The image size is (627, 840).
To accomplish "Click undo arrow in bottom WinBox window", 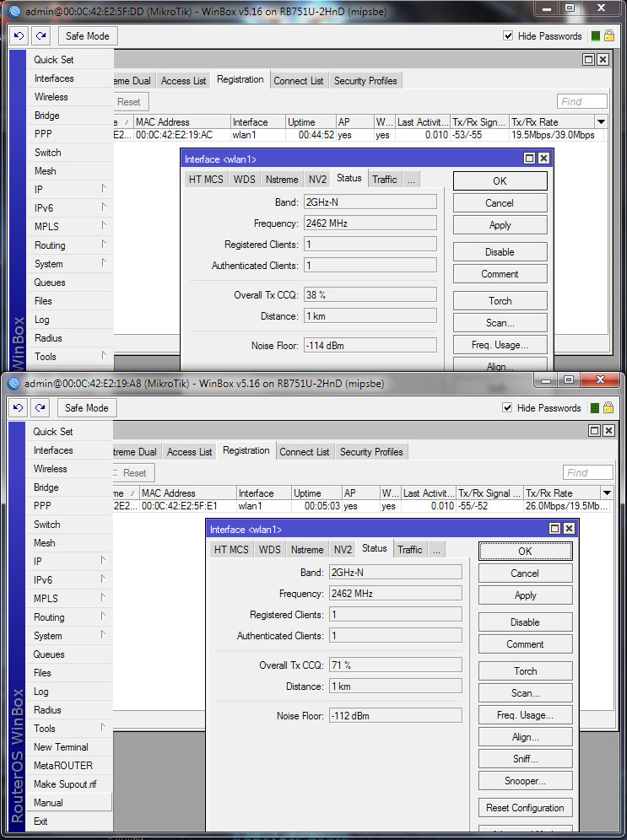I will (x=19, y=407).
